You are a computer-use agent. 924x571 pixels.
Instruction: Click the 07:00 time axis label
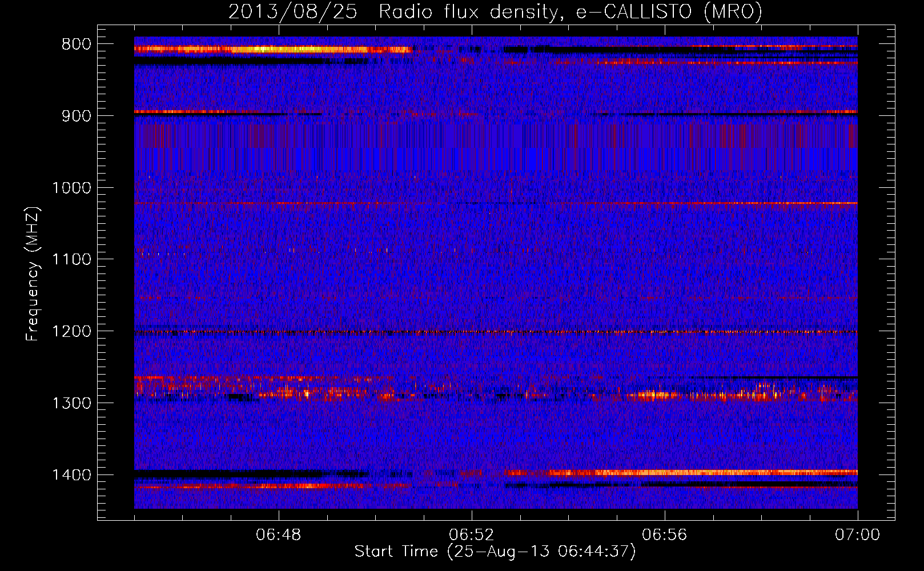click(x=857, y=535)
